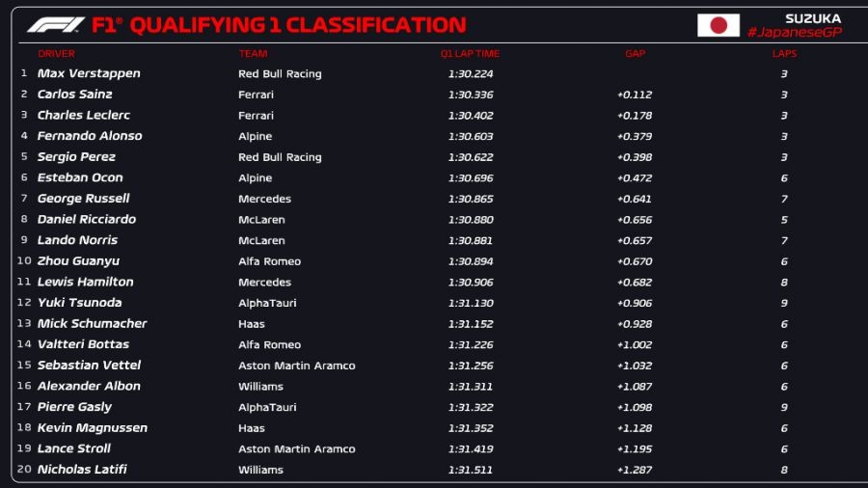Click the F1 logo in the header
This screenshot has height=488, width=868.
[57, 25]
